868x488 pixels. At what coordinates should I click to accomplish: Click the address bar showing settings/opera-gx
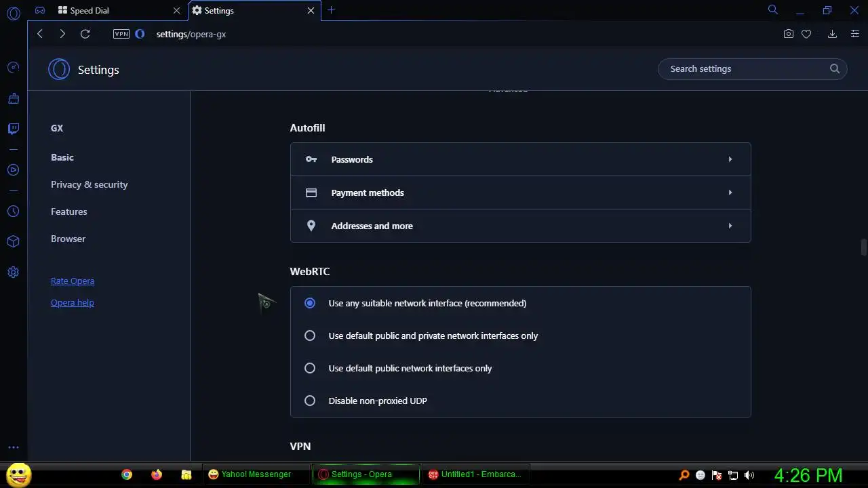tap(191, 34)
